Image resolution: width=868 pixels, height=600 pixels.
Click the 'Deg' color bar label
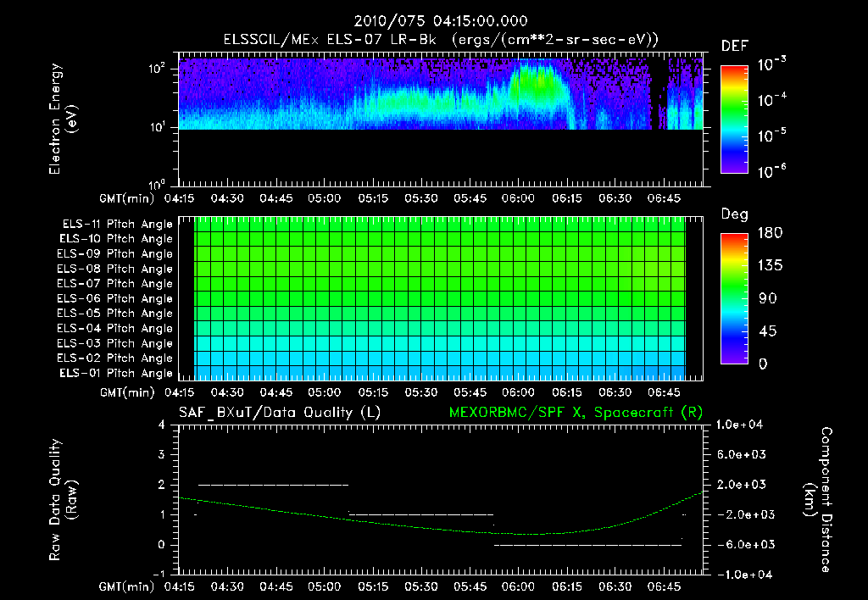pos(735,214)
